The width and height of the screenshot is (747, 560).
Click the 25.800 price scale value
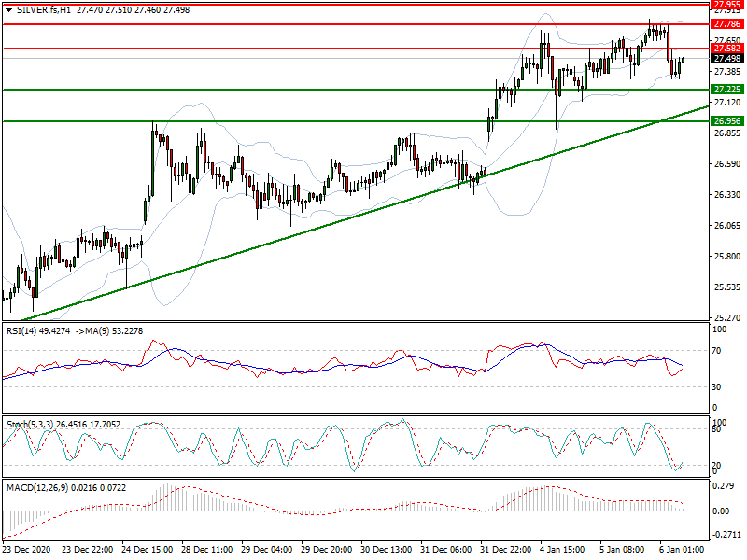[727, 257]
